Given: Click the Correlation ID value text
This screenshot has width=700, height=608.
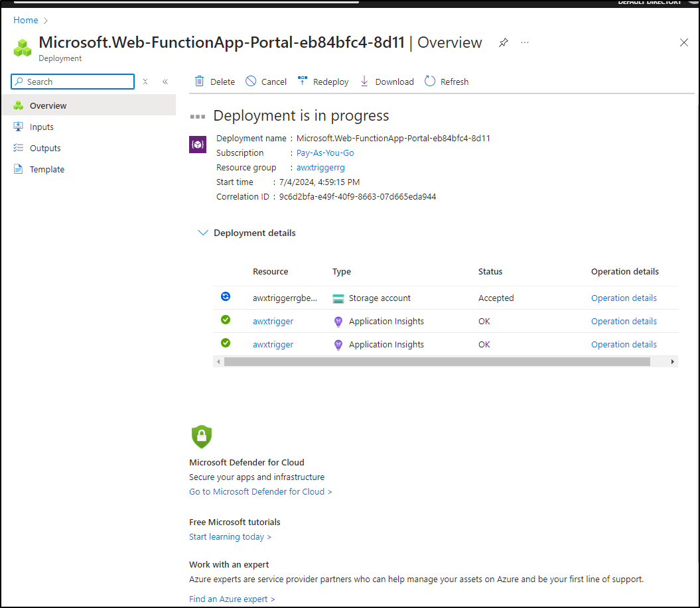Looking at the screenshot, I should [x=358, y=197].
